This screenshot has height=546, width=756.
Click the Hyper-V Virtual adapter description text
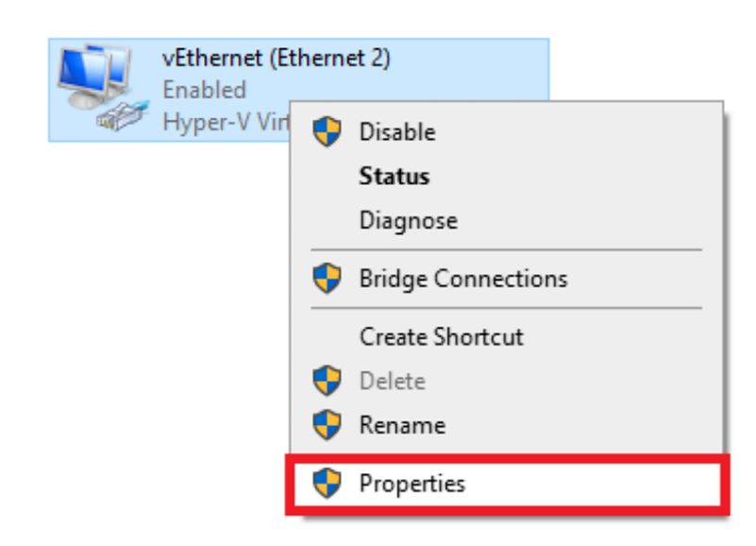[226, 122]
